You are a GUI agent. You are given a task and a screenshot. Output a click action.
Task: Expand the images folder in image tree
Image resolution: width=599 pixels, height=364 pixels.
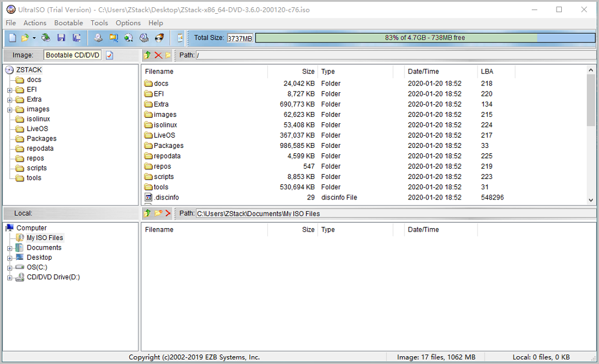pos(10,110)
